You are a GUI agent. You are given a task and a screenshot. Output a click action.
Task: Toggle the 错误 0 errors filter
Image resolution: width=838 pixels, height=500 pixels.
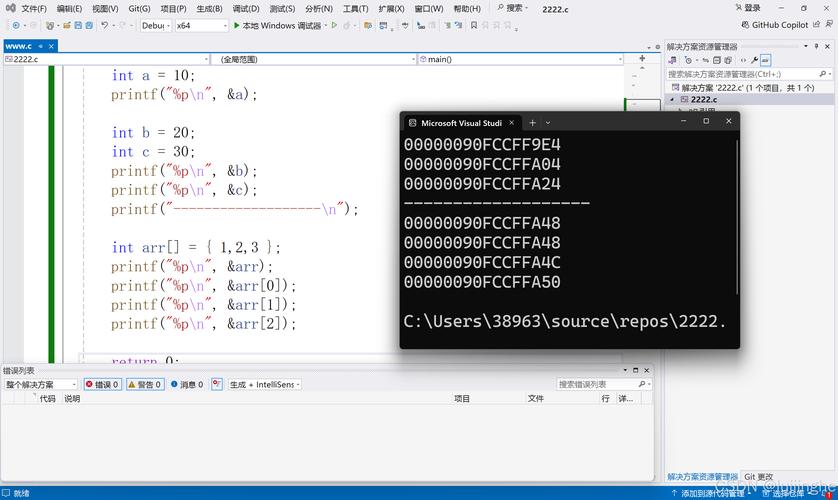[103, 384]
